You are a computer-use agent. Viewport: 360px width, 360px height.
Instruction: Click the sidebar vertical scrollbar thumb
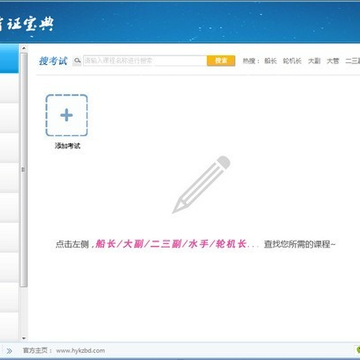point(23,169)
